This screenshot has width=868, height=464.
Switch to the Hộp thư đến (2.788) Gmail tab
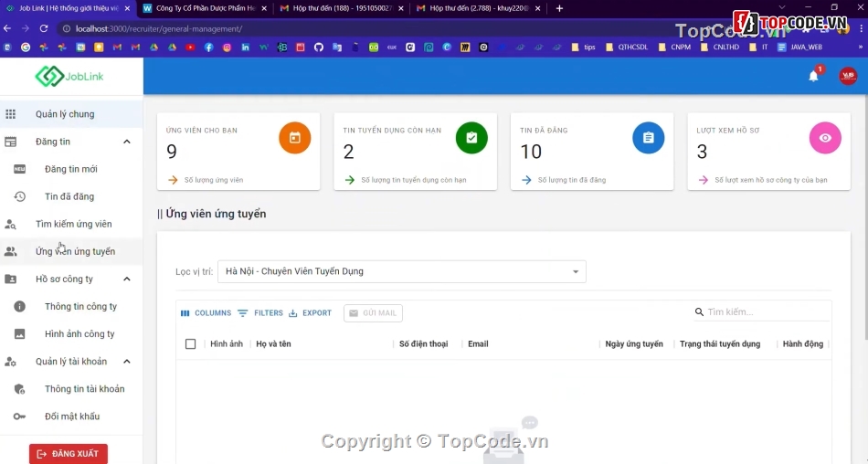pyautogui.click(x=477, y=8)
